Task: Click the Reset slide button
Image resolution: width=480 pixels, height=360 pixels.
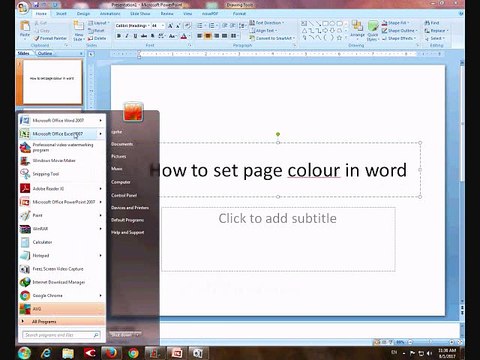Action: pyautogui.click(x=96, y=30)
